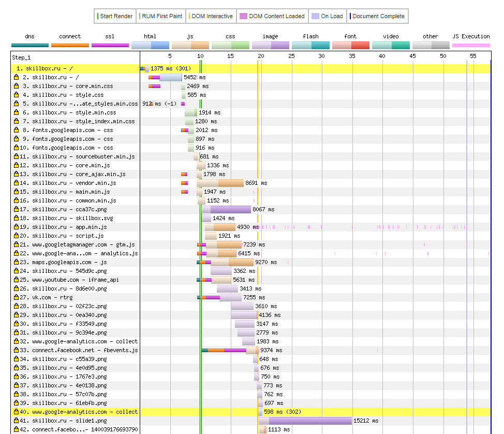Open the maps.googleapis.com js request

click(x=72, y=262)
